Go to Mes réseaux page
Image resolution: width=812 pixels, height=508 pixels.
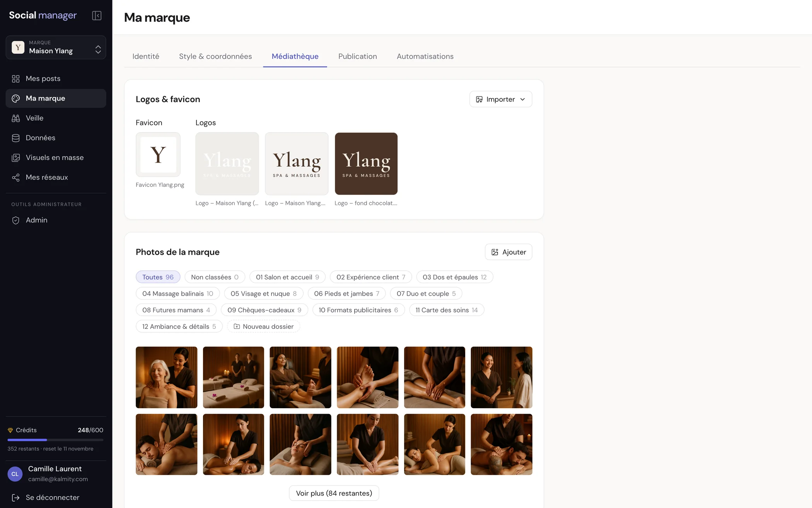pos(56,177)
